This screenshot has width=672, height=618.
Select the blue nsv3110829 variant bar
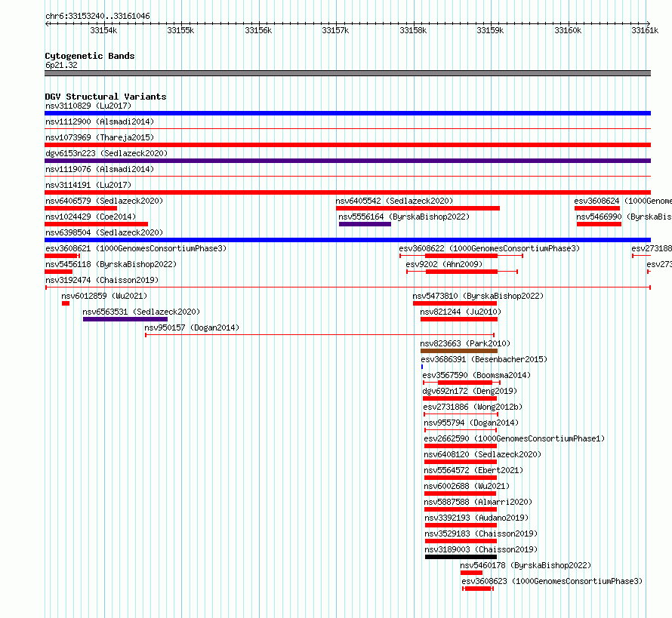[x=347, y=113]
